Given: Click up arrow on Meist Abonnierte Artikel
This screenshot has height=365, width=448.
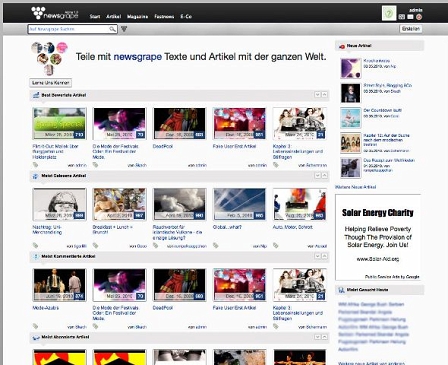Looking at the screenshot, I should click(324, 337).
